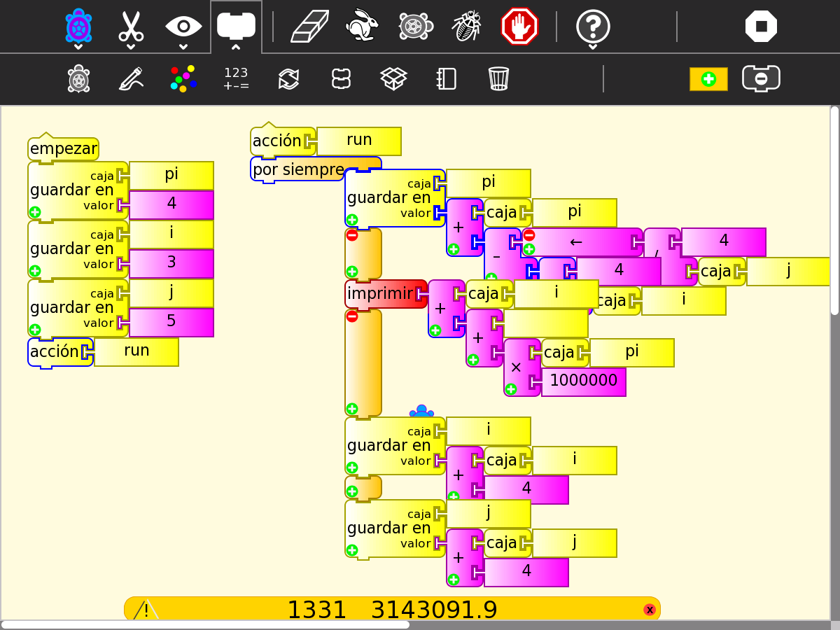Viewport: 840px width, 630px height.
Task: Open the colored dots Colors palette
Action: 183,78
